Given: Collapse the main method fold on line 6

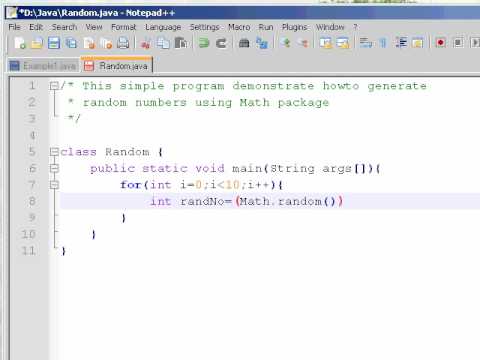Looking at the screenshot, I should 54,168.
